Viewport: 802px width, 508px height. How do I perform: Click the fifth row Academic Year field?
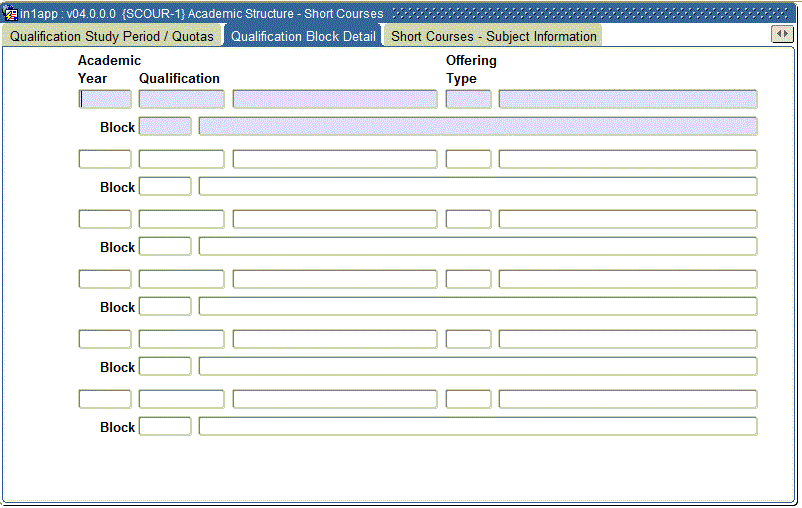[105, 339]
